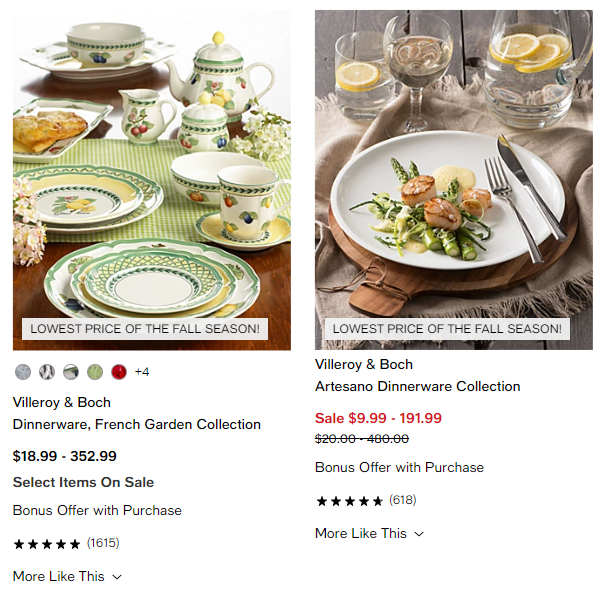Select the black and white marbled swatch
603x596 pixels.
47,372
